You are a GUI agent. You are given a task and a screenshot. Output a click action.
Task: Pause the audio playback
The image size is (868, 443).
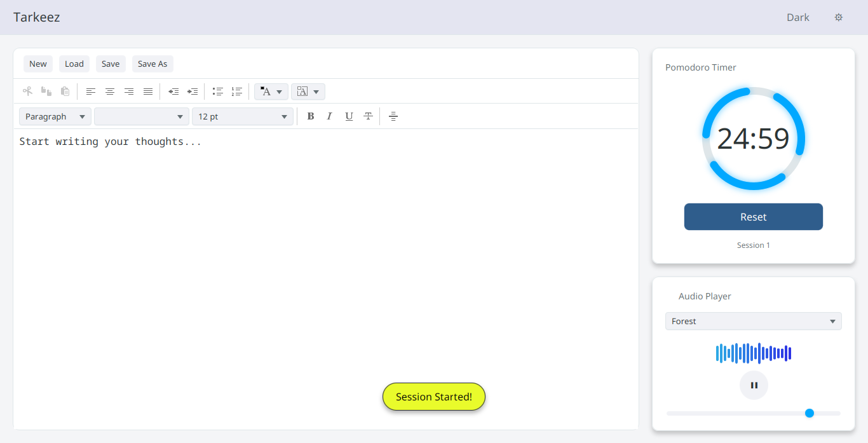coord(754,385)
